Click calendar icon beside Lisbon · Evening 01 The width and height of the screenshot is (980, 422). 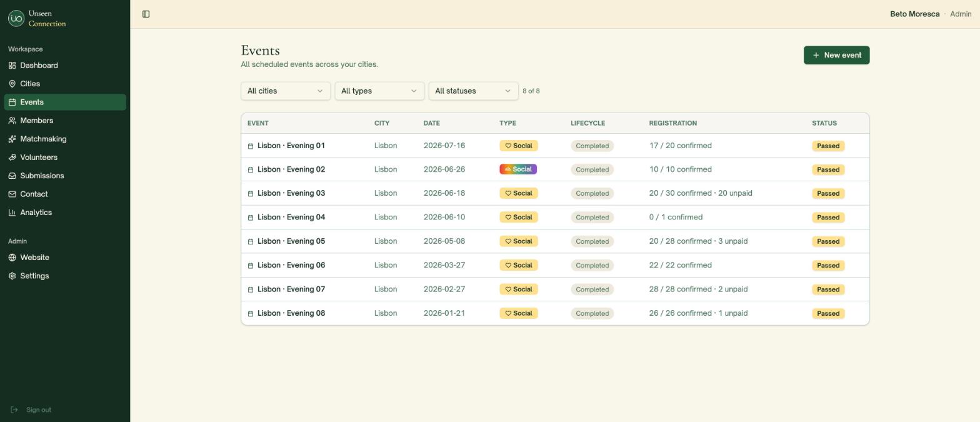[251, 146]
